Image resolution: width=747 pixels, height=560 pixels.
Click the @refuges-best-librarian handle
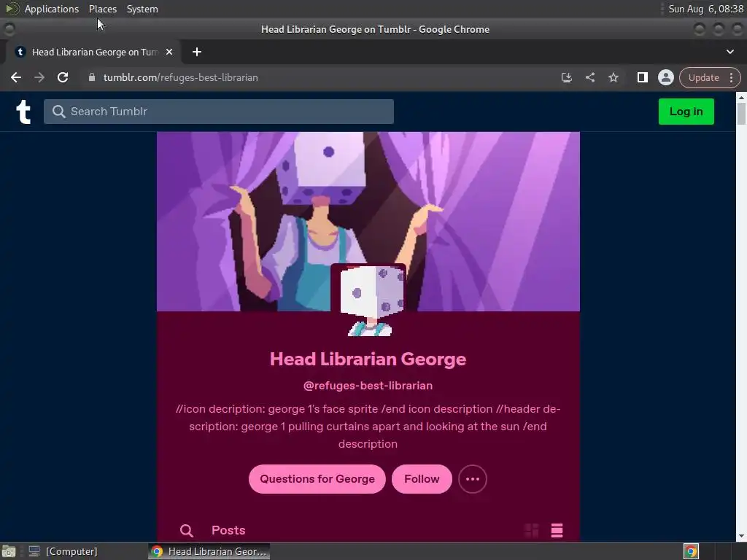(x=368, y=386)
